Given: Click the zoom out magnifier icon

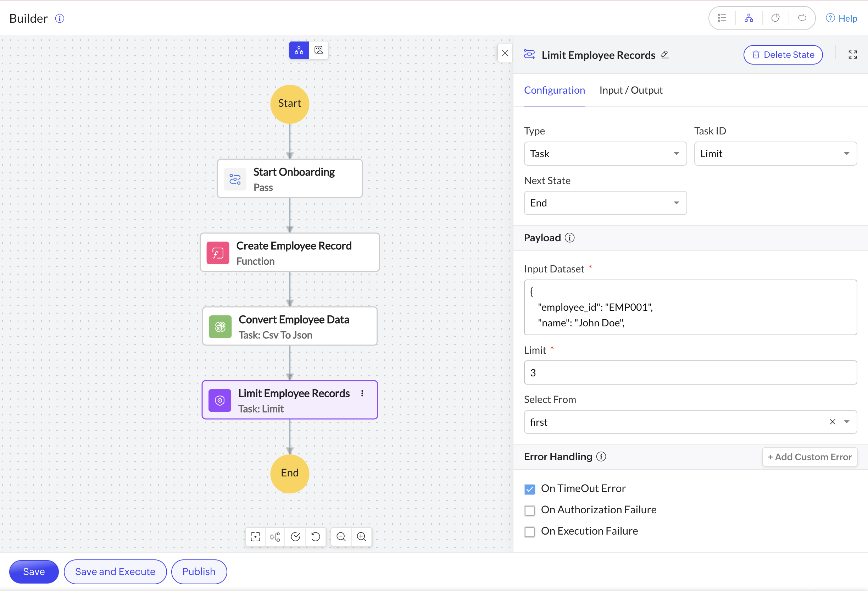Looking at the screenshot, I should pyautogui.click(x=341, y=537).
